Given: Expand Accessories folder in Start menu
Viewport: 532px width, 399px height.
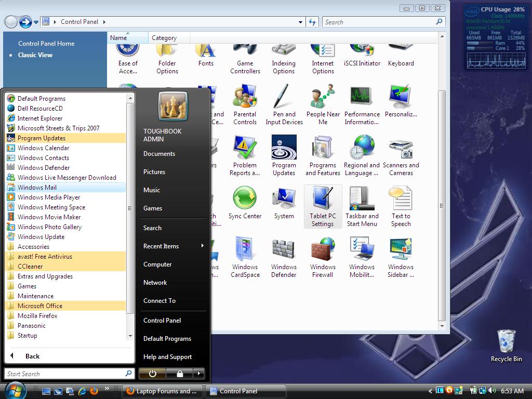Looking at the screenshot, I should coord(66,247).
